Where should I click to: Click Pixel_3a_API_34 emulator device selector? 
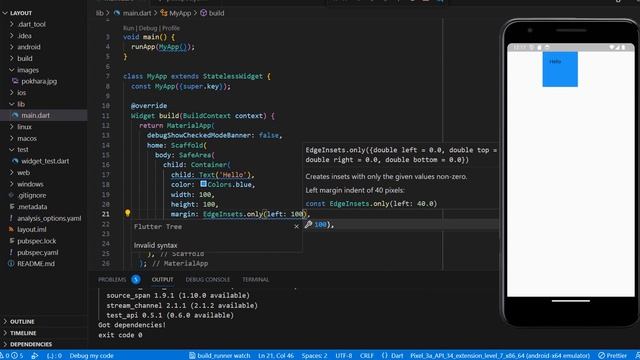(500, 356)
